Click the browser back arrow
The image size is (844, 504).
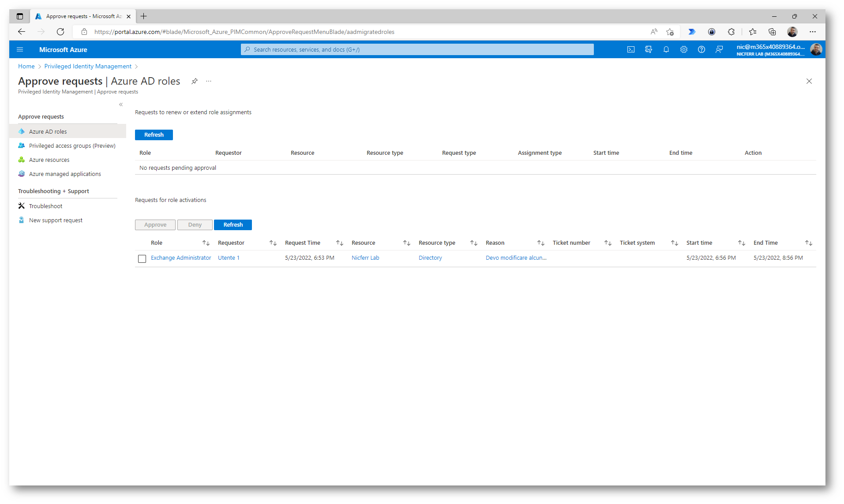click(21, 32)
